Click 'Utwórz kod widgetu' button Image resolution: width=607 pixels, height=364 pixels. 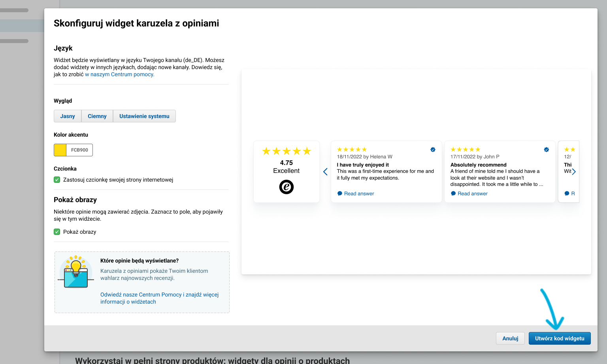(560, 338)
